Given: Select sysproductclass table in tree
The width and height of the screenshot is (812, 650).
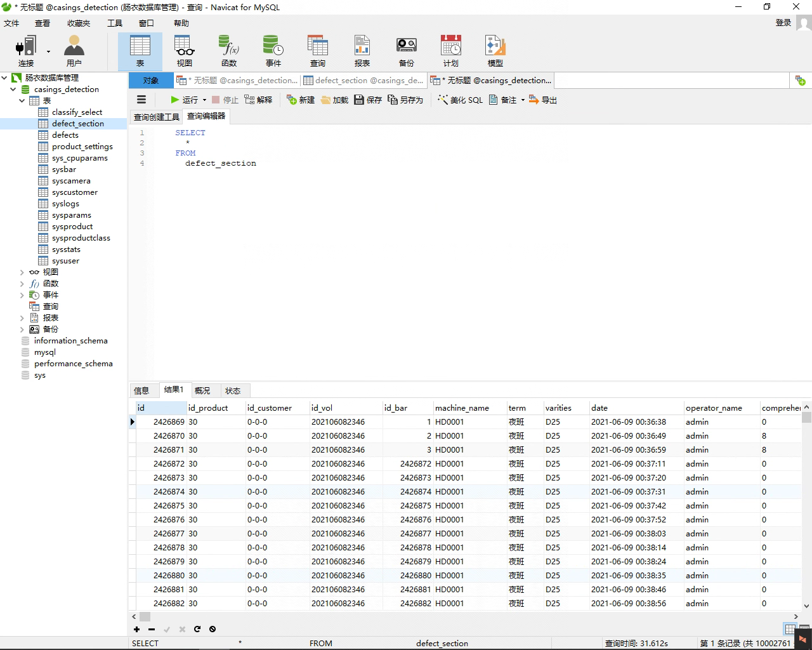Looking at the screenshot, I should pyautogui.click(x=81, y=238).
